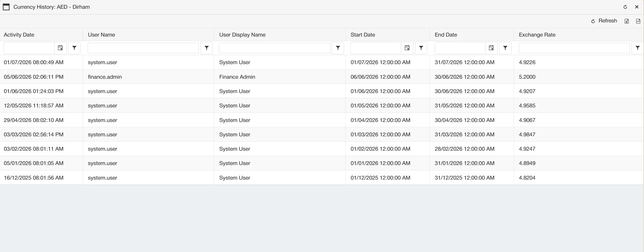Reload the window using the title bar refresh icon
Viewport: 644px width, 252px height.
(625, 7)
